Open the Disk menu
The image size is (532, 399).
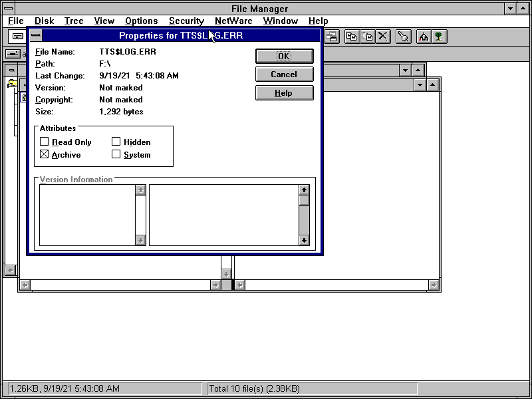tap(44, 21)
